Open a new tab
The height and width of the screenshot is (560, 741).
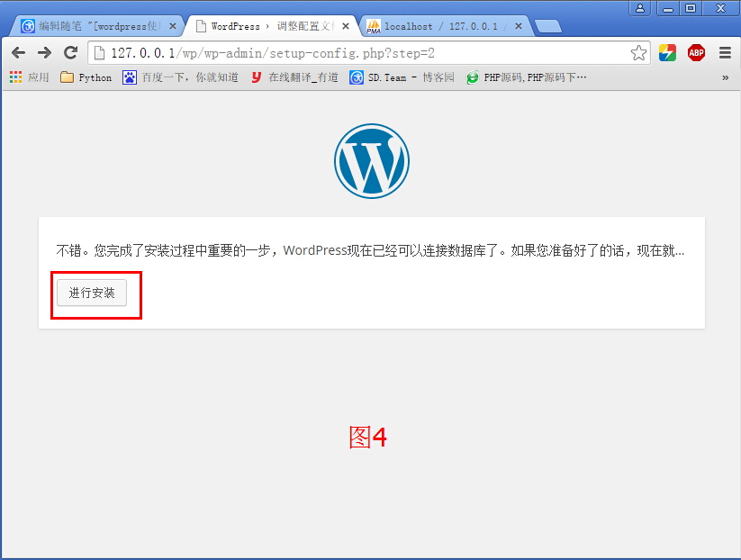click(548, 26)
